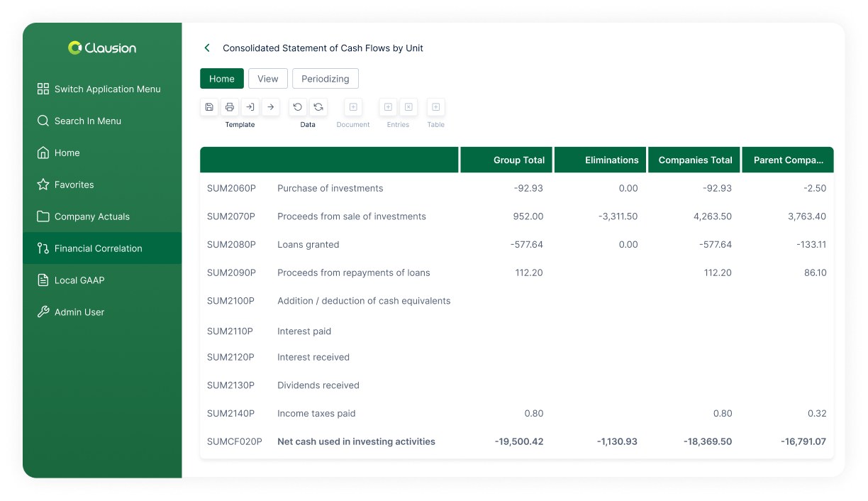Click the add Document plus icon
Image resolution: width=868 pixels, height=501 pixels.
coord(353,107)
